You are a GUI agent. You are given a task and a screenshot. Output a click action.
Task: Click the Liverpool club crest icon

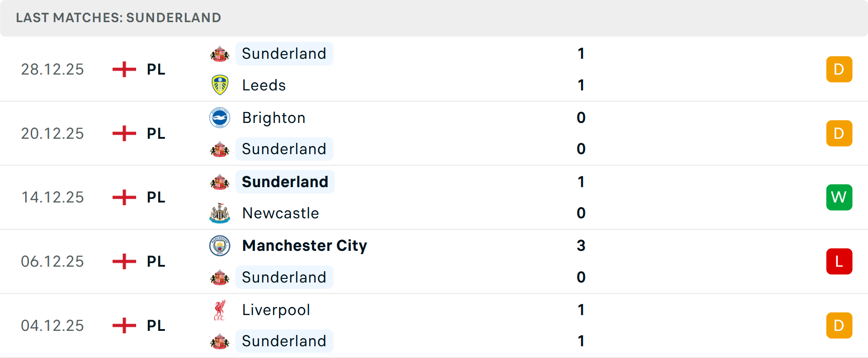[220, 310]
